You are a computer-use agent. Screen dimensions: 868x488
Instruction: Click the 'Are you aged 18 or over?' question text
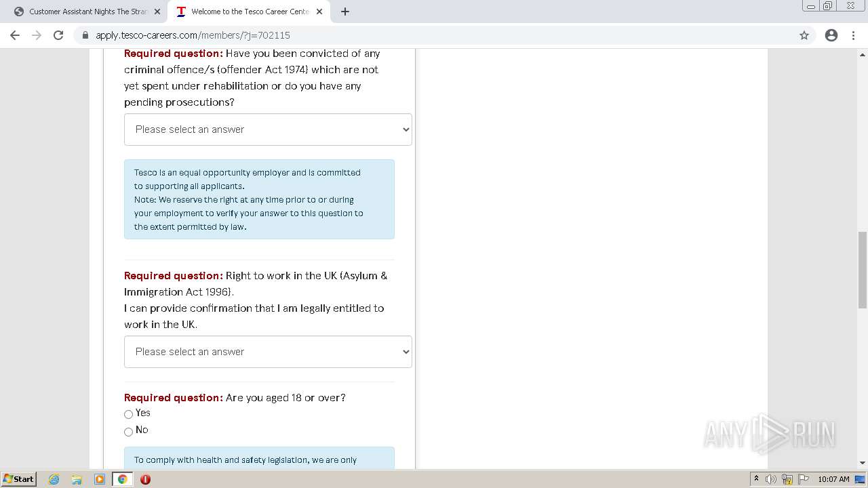pos(285,398)
